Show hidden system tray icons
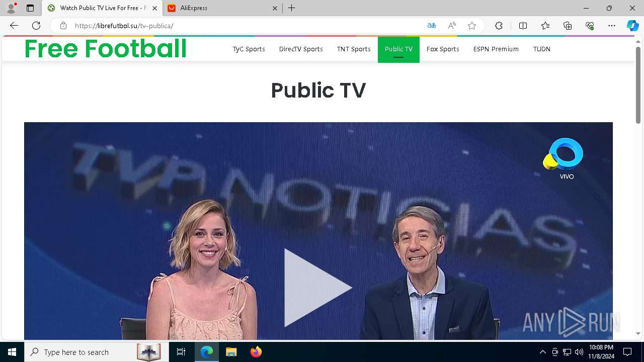Image resolution: width=644 pixels, height=362 pixels. point(542,352)
